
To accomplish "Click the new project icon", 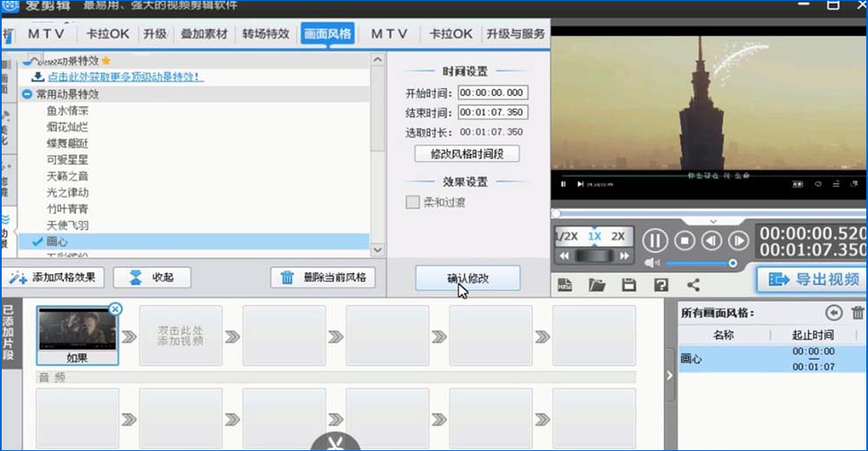I will [565, 284].
